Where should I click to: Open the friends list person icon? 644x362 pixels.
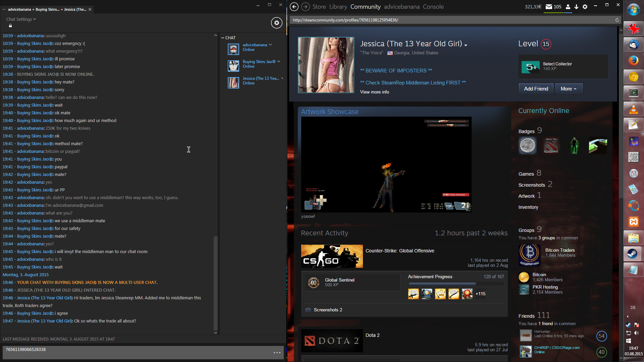tap(568, 7)
